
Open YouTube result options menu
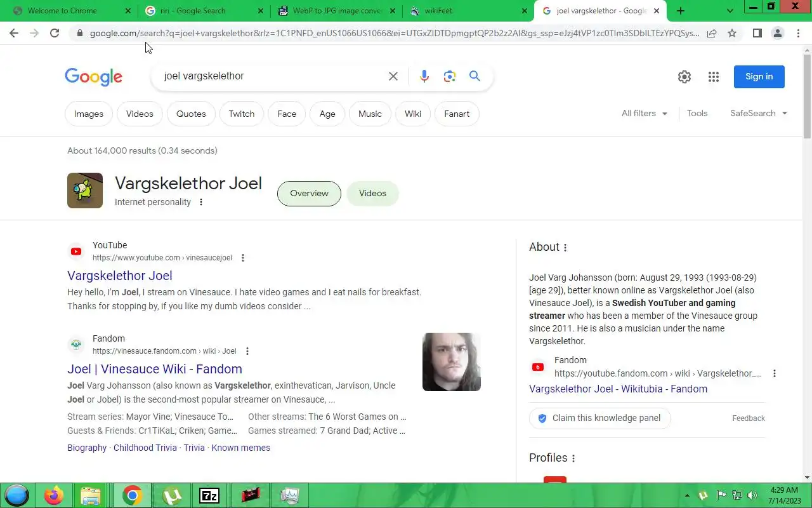pyautogui.click(x=242, y=258)
